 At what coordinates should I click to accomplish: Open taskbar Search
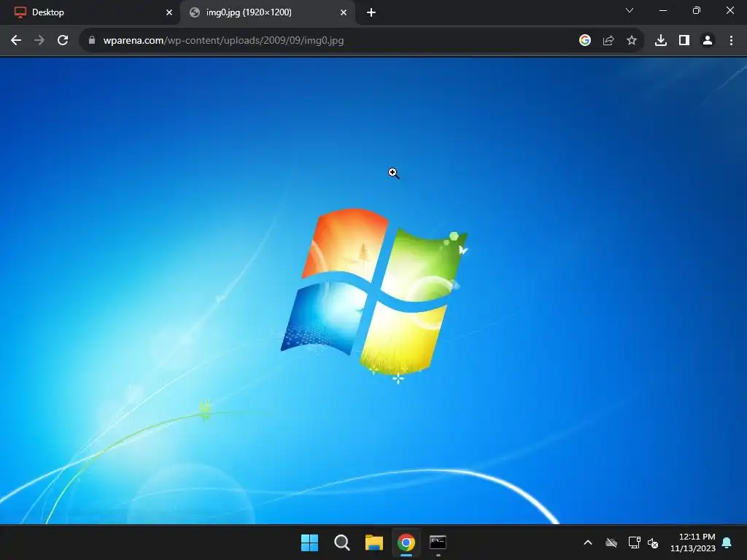(342, 542)
